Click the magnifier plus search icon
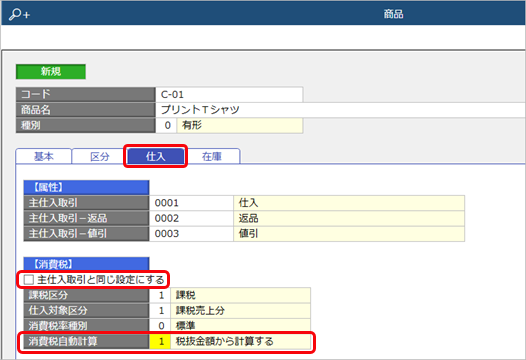Viewport: 526px width, 360px height. [19, 14]
